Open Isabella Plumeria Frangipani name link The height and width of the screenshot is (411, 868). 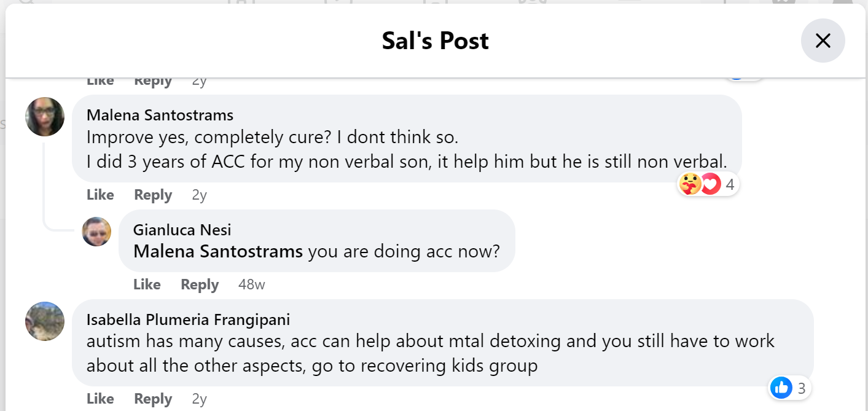189,319
